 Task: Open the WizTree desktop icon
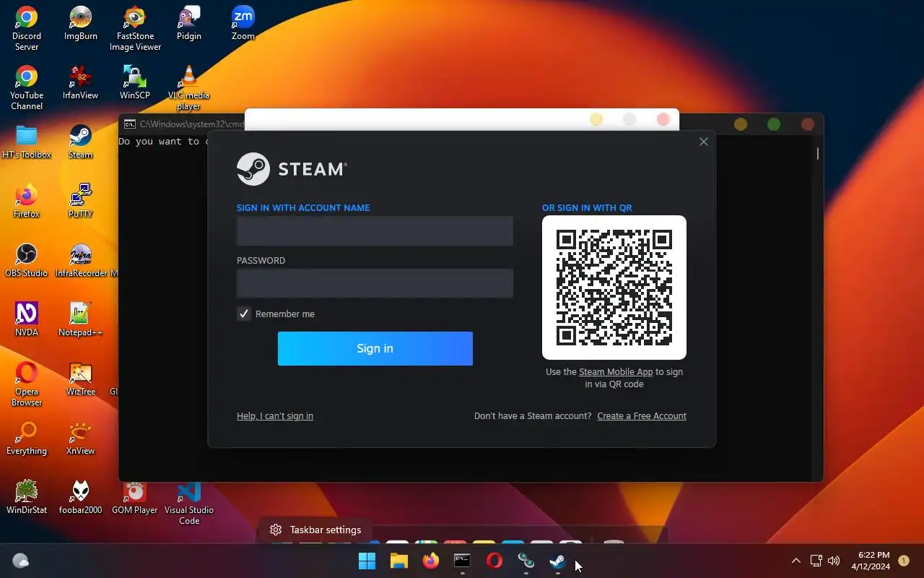point(80,379)
